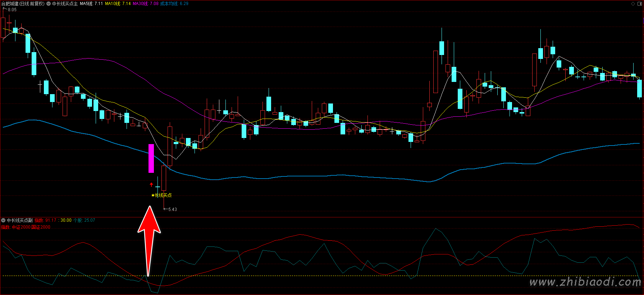This screenshot has height=295, width=644.
Task: Click the yellow MA10线 legend label
Action: tap(118, 4)
